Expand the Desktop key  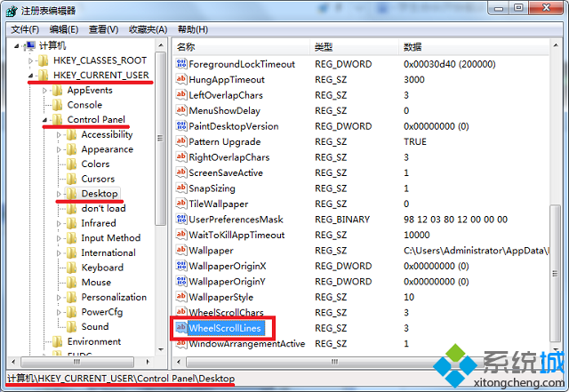pyautogui.click(x=59, y=194)
